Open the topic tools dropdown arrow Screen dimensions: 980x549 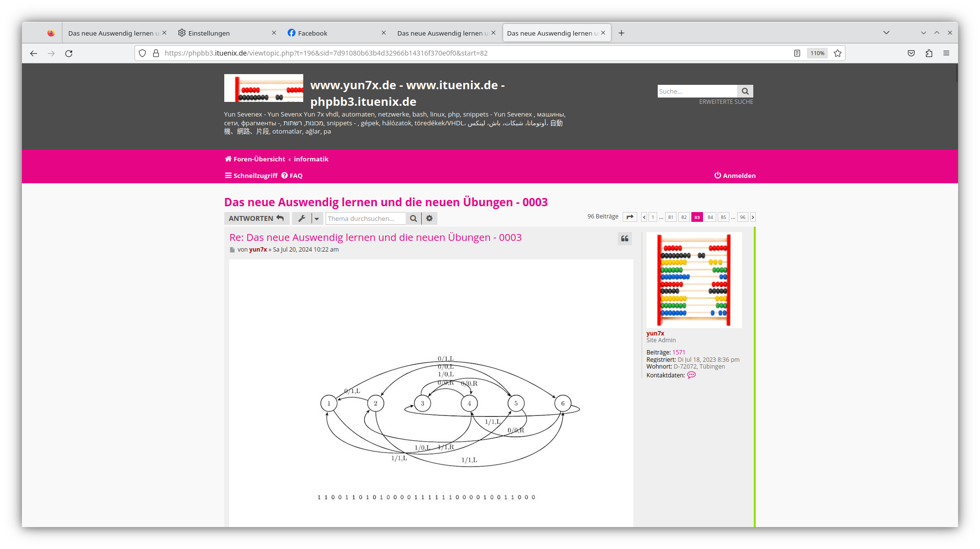(316, 218)
